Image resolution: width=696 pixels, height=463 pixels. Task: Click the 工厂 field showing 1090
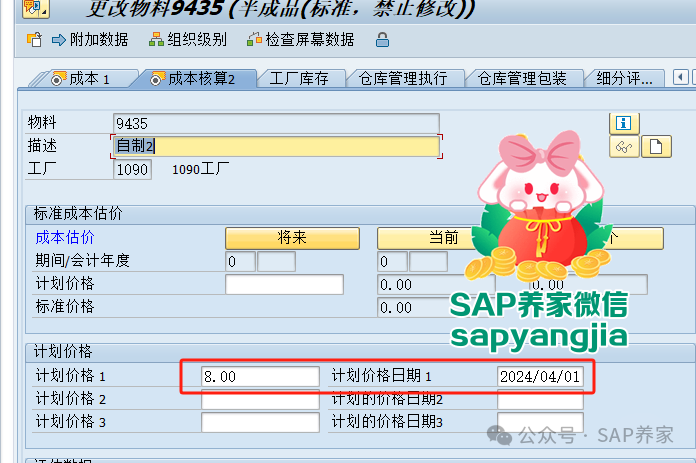pos(132,170)
